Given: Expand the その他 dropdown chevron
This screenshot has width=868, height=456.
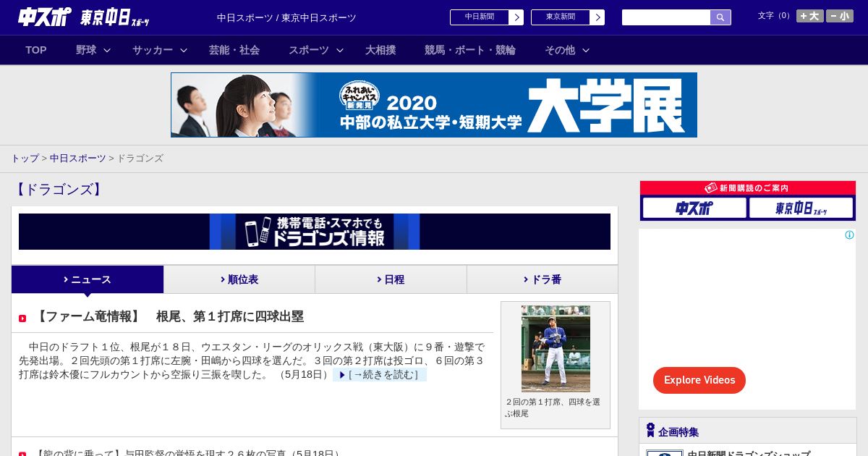Looking at the screenshot, I should [586, 50].
